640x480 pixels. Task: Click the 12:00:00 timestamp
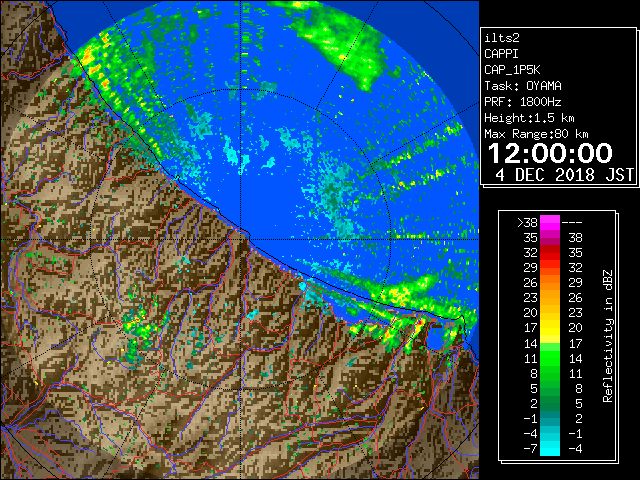click(550, 153)
